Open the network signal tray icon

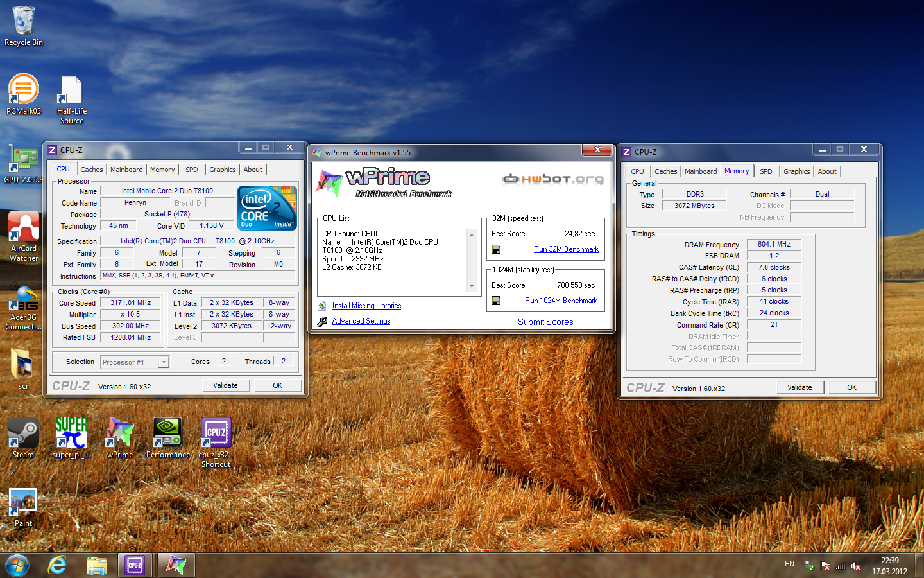coord(840,566)
